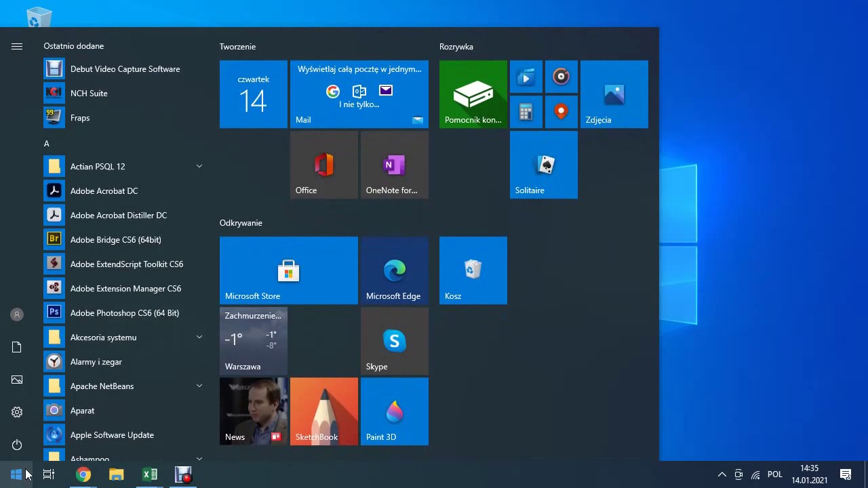Open the Zdjęcia photos tile
This screenshot has width=868, height=488.
(614, 94)
